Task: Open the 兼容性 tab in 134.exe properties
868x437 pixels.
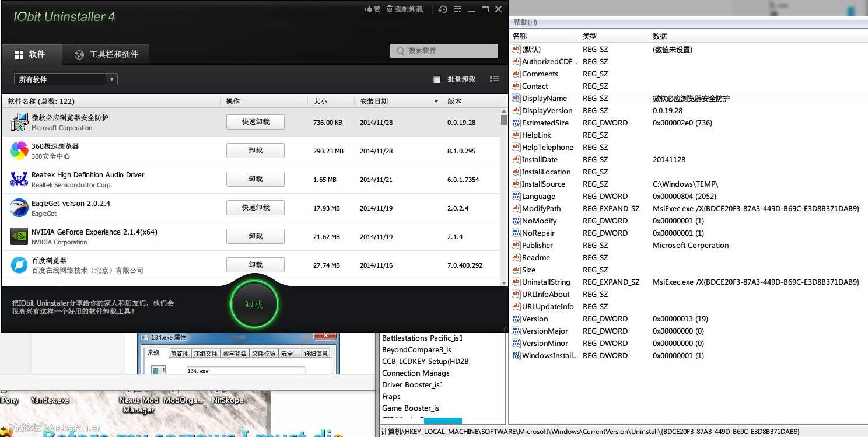Action: point(179,354)
